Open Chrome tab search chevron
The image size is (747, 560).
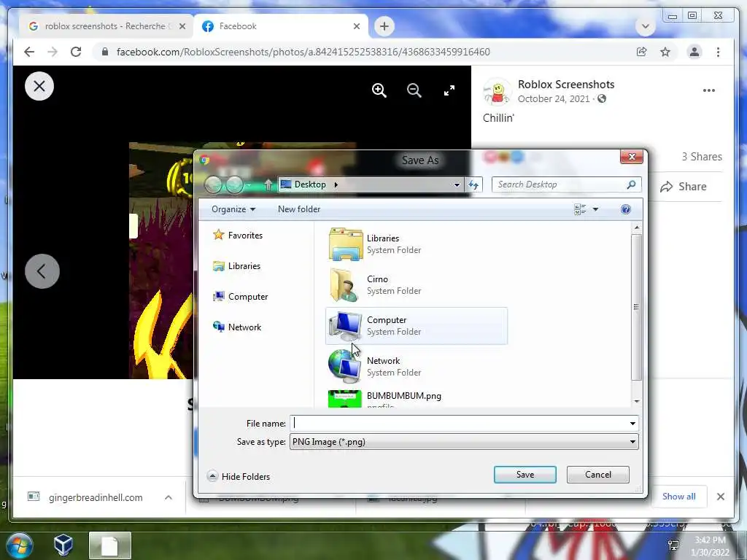click(646, 26)
